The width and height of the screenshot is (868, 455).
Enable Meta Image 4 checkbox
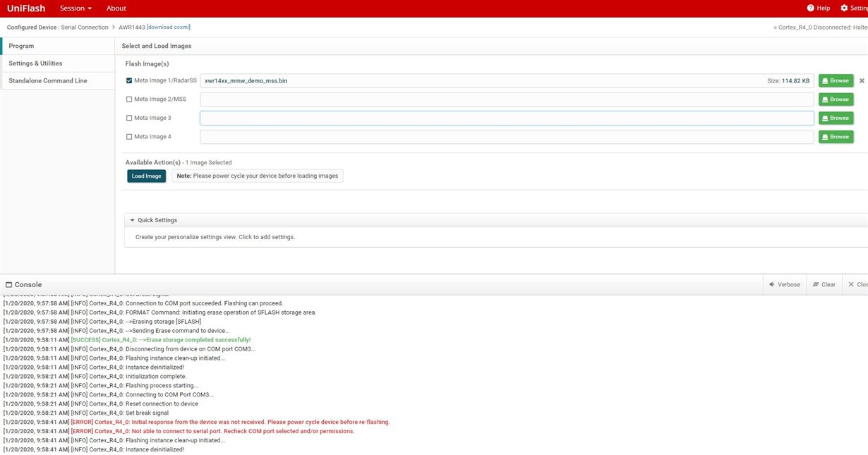129,137
